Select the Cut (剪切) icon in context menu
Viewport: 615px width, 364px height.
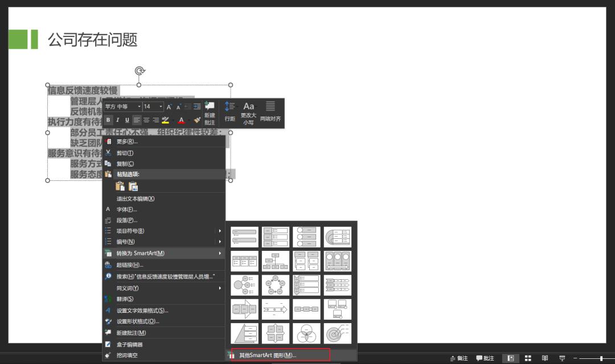pyautogui.click(x=108, y=153)
